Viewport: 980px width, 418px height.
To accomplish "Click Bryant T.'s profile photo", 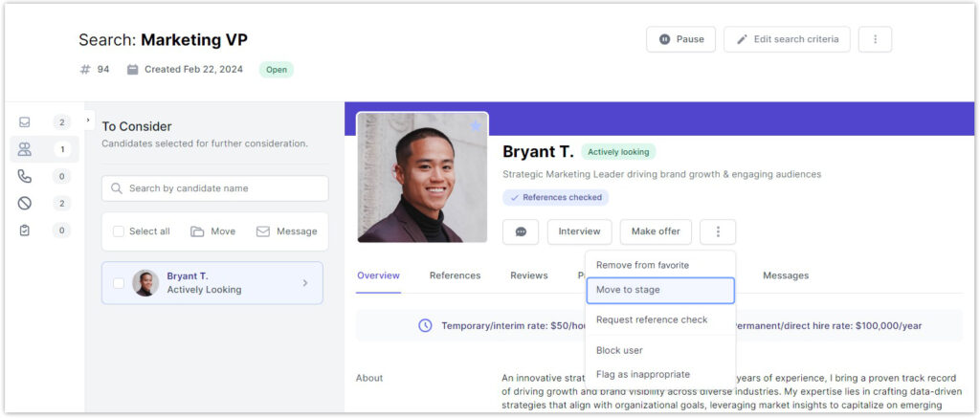I will [422, 178].
